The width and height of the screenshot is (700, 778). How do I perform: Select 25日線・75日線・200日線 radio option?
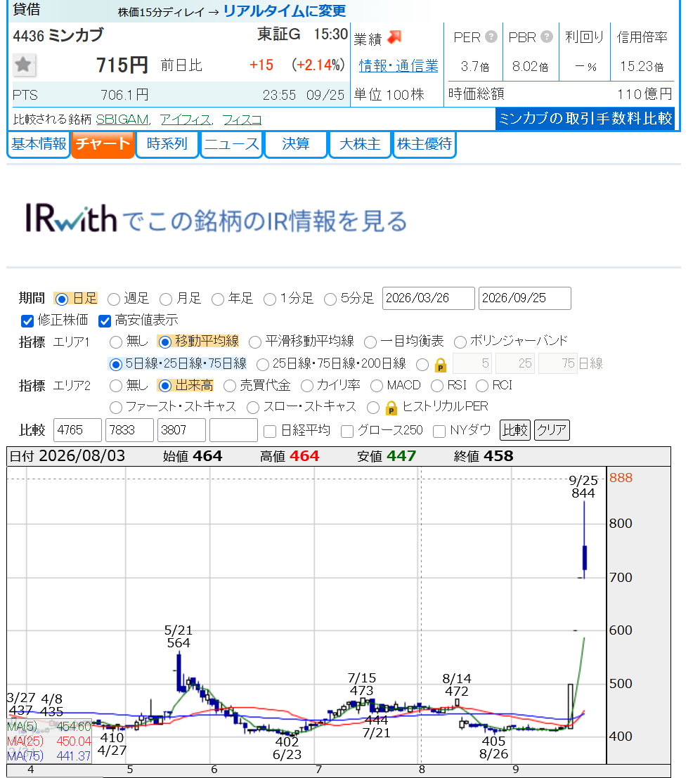263,365
